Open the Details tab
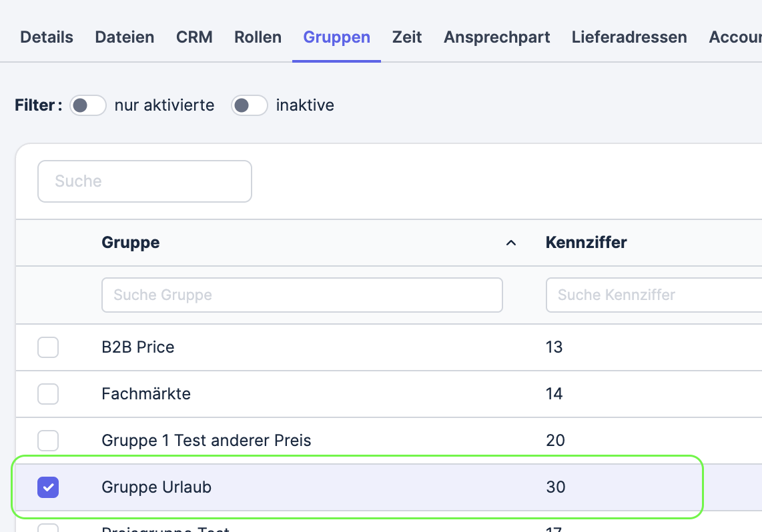 click(x=47, y=37)
